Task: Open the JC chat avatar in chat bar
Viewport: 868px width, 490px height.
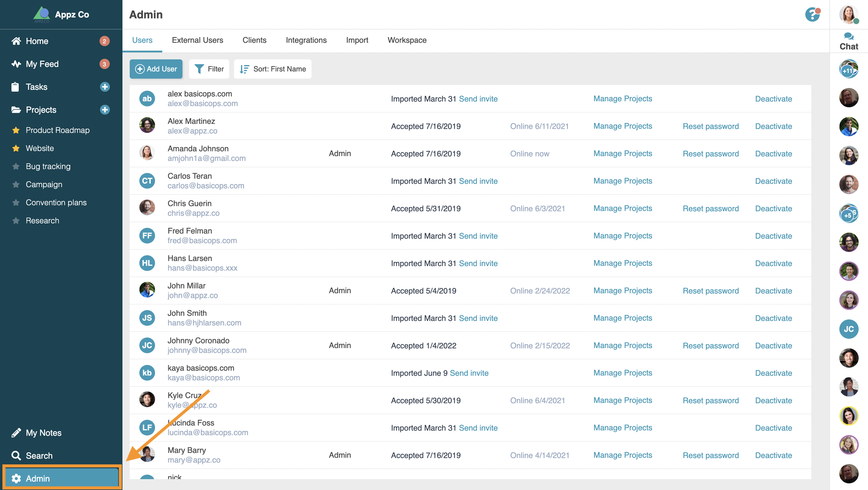Action: pos(848,329)
